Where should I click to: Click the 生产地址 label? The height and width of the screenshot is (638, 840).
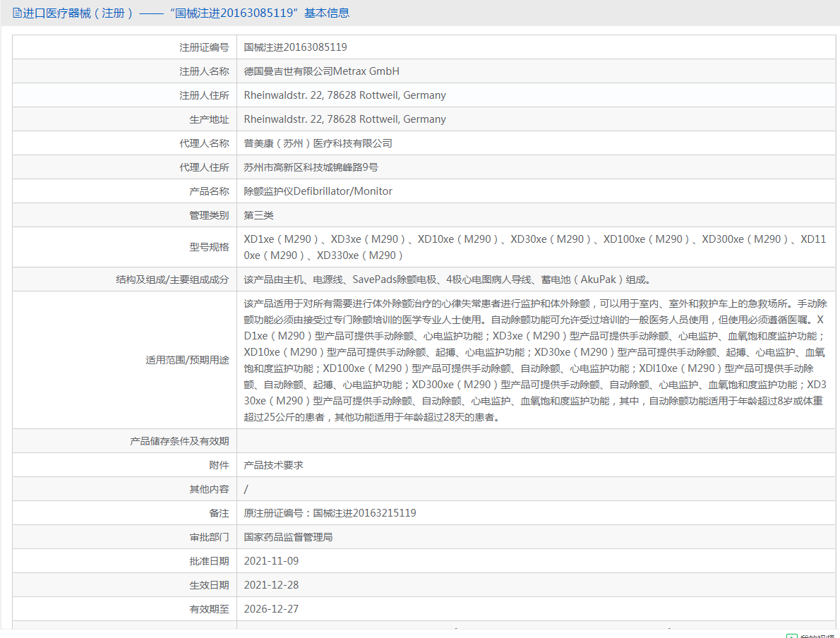(209, 119)
